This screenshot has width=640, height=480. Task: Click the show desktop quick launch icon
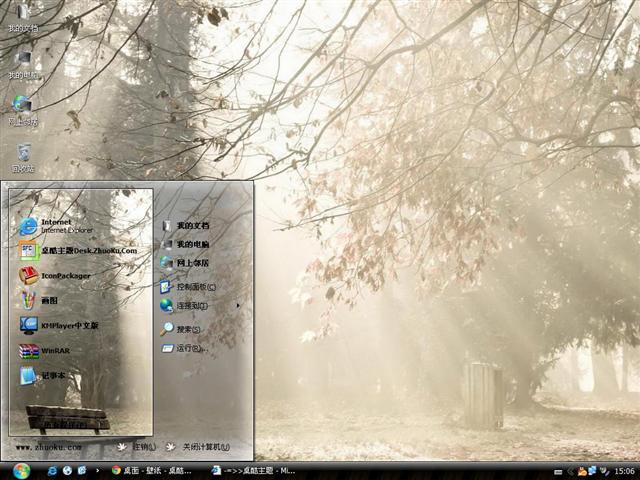82,470
